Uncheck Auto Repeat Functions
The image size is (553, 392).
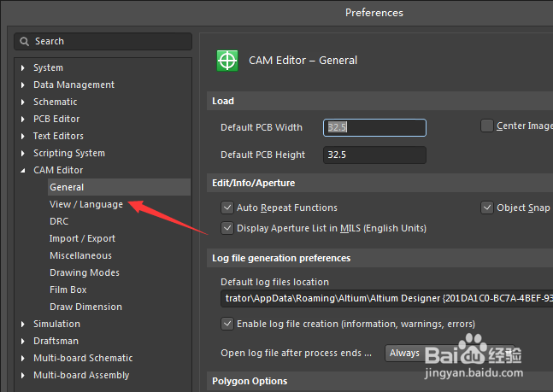(227, 208)
